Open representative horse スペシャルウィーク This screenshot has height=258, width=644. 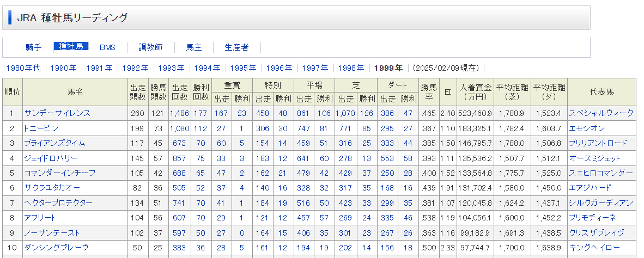click(x=601, y=113)
